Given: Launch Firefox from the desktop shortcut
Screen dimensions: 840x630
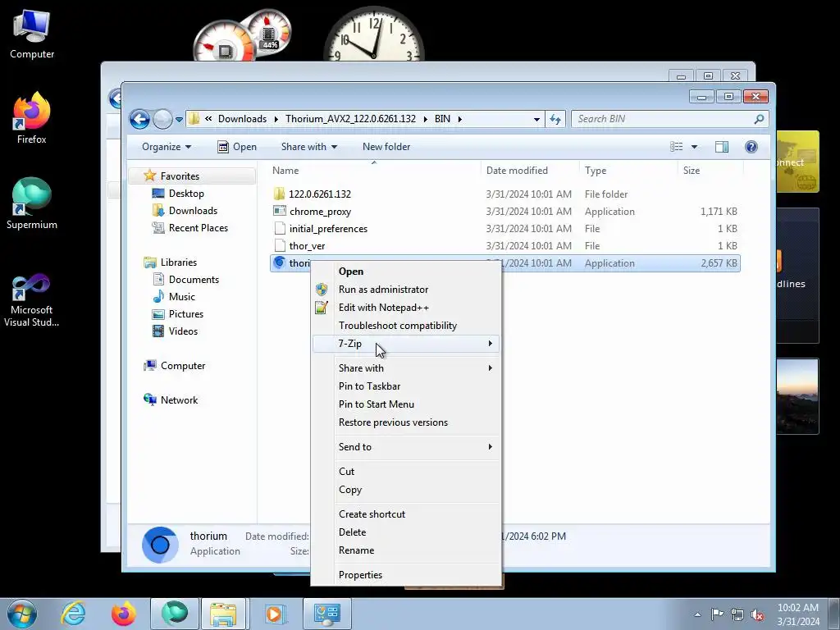Looking at the screenshot, I should 32,118.
